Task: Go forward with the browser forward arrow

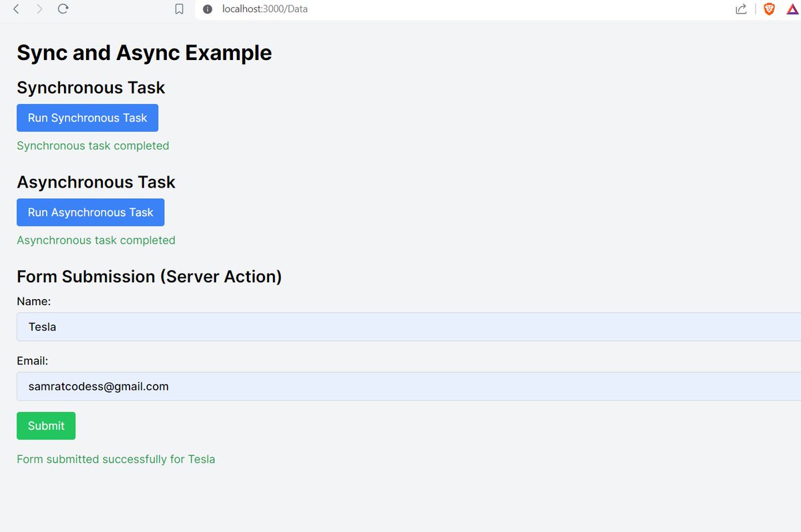Action: pos(39,9)
